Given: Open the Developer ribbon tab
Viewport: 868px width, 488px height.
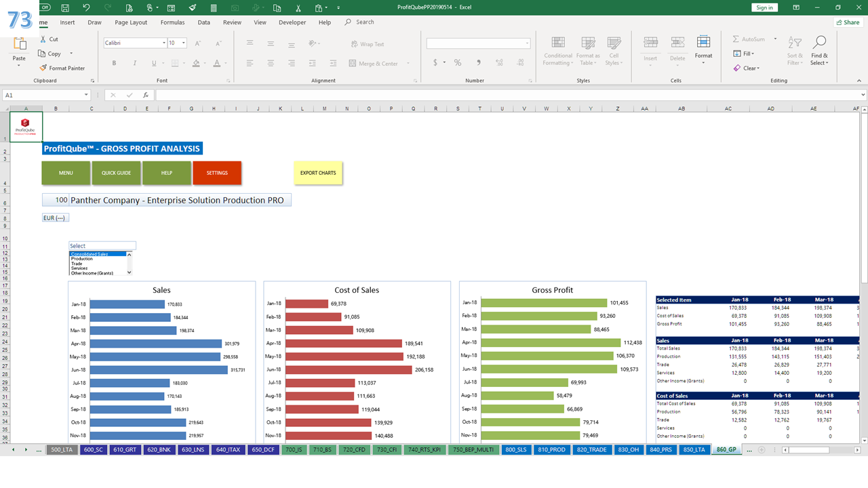Looking at the screenshot, I should [292, 22].
